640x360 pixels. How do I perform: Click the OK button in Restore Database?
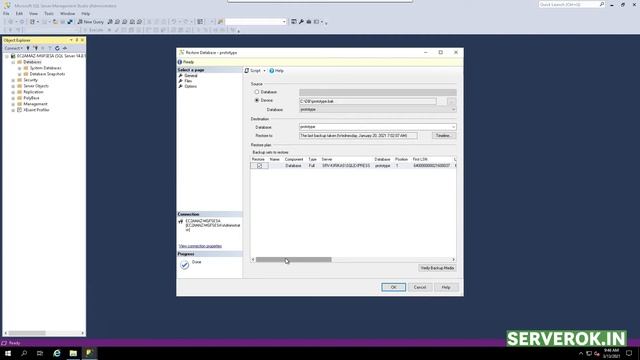coord(393,287)
